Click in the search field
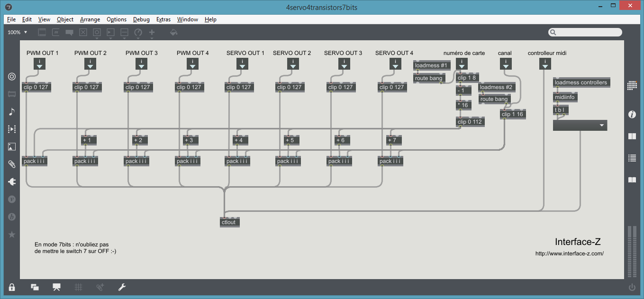Image resolution: width=644 pixels, height=299 pixels. click(588, 32)
